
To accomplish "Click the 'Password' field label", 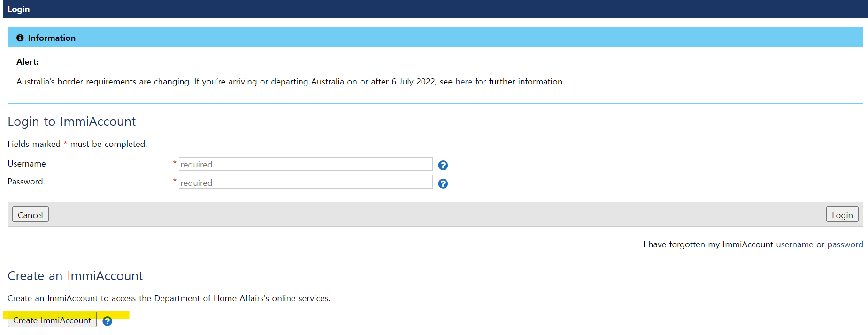I will pos(25,182).
